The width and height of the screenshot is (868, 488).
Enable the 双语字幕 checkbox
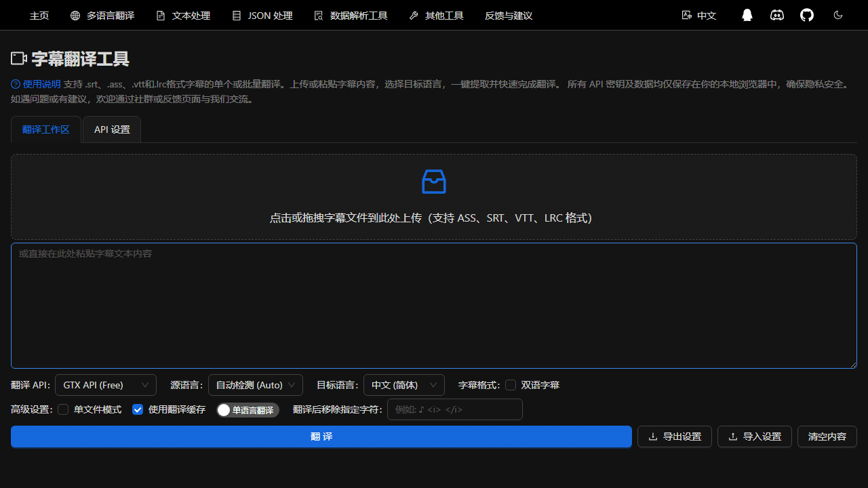[x=511, y=385]
